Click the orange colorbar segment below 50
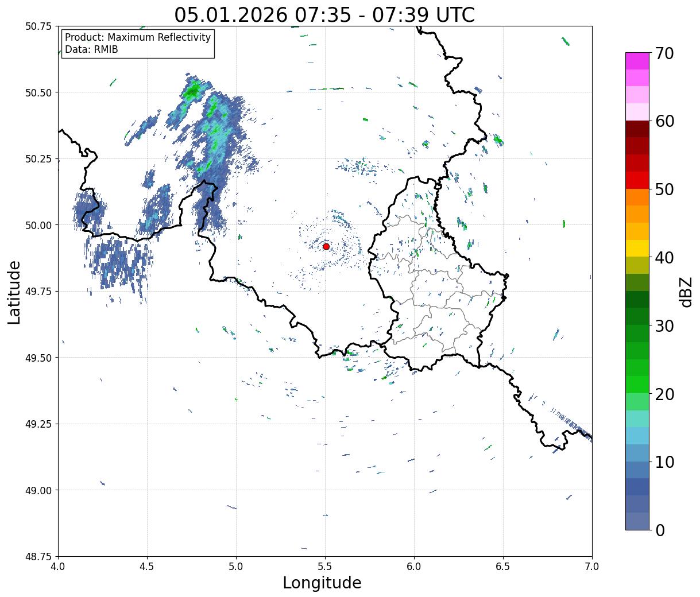 pos(637,197)
